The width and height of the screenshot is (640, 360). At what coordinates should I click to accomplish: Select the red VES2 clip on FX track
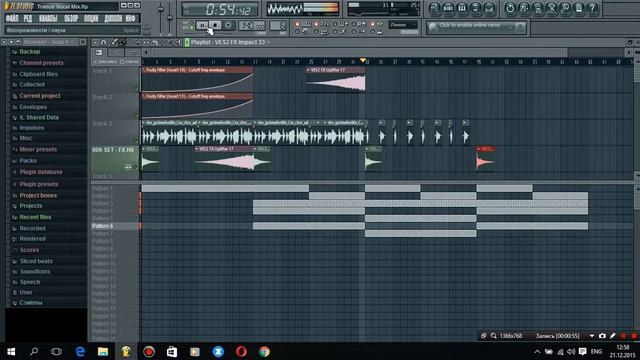click(x=485, y=158)
